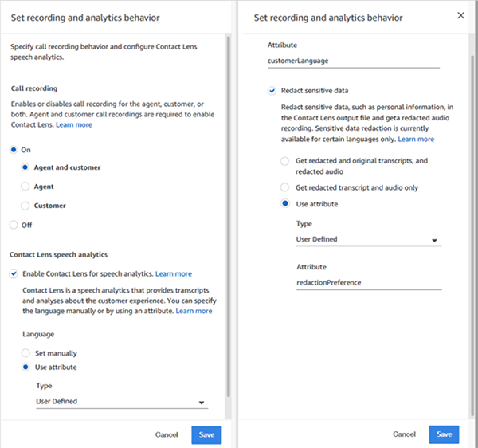
Task: Select Customer only recording option
Action: coord(25,206)
